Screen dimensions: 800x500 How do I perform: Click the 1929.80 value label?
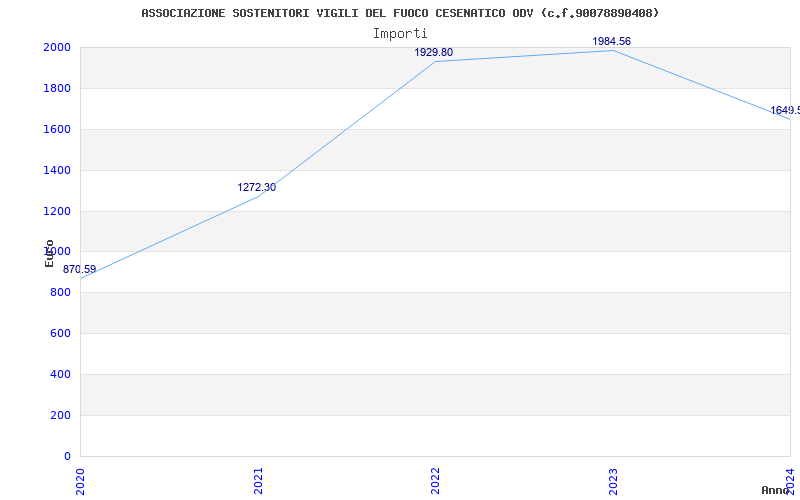(433, 52)
